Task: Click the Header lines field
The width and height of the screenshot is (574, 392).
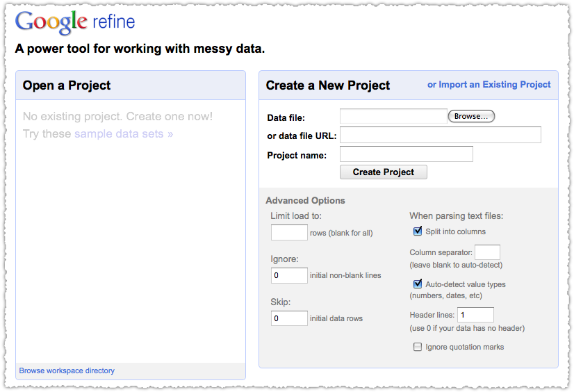Action: [475, 315]
